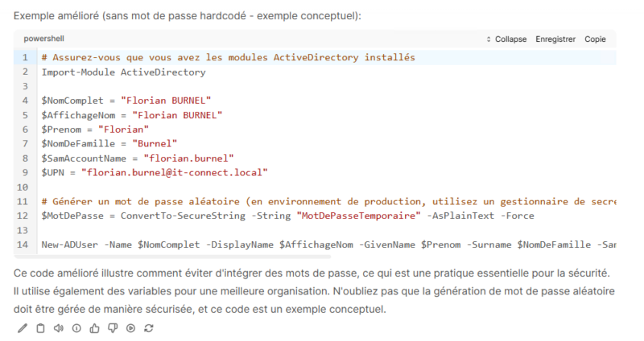Click the Copie button

point(595,39)
